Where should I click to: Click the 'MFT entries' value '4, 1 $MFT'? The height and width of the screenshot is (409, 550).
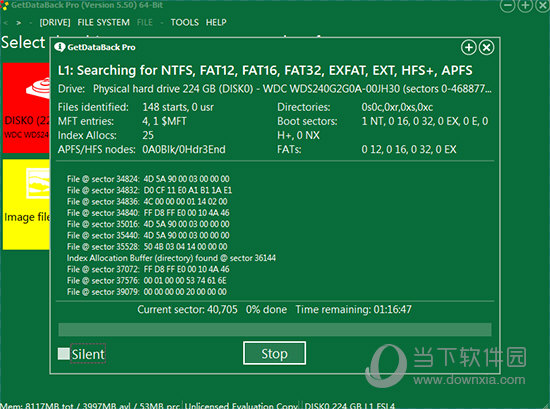(x=164, y=121)
